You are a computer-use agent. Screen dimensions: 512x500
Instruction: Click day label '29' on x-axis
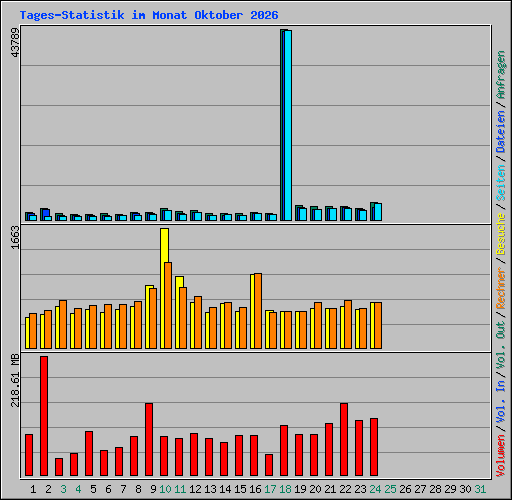(450, 489)
